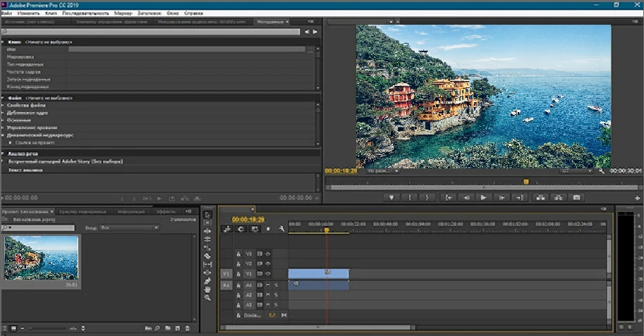The image size is (644, 336).
Task: Mute audio track A1
Action: (268, 285)
